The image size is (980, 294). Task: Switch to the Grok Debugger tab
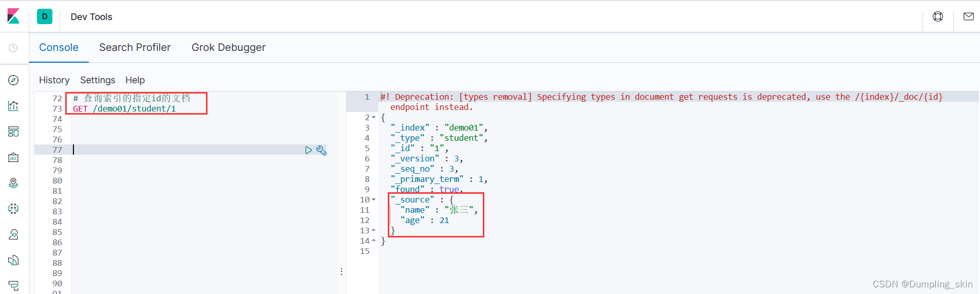[x=229, y=47]
